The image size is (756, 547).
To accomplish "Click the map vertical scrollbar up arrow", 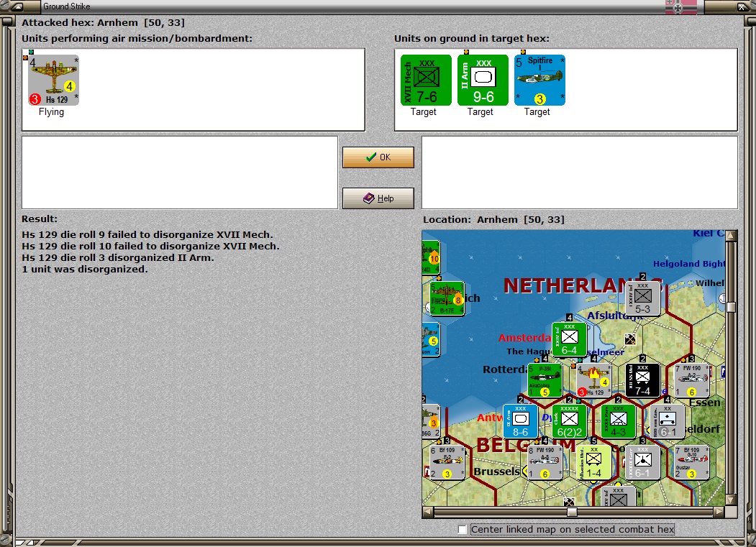I will click(731, 235).
